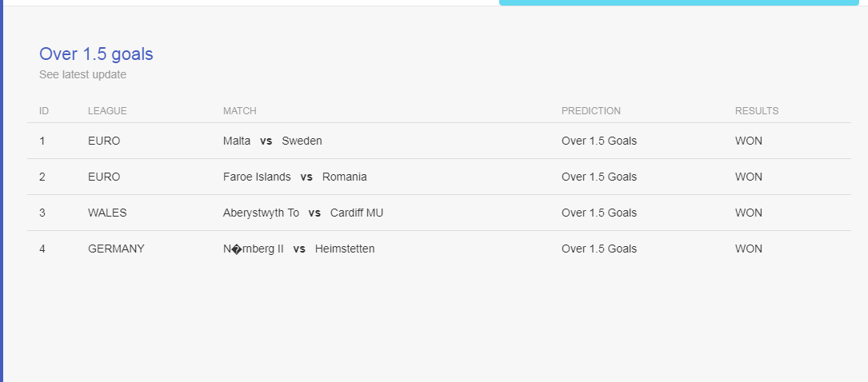
Task: Click the PREDICTION column header
Action: click(x=590, y=111)
